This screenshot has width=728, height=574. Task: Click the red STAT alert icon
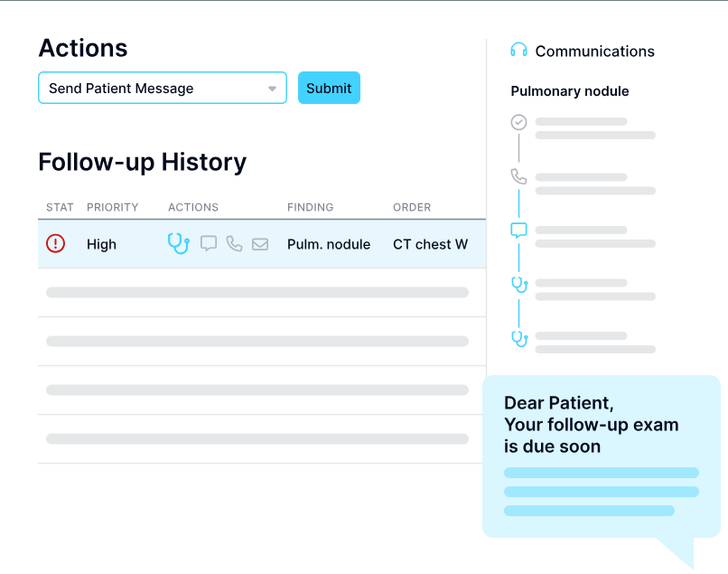[55, 243]
